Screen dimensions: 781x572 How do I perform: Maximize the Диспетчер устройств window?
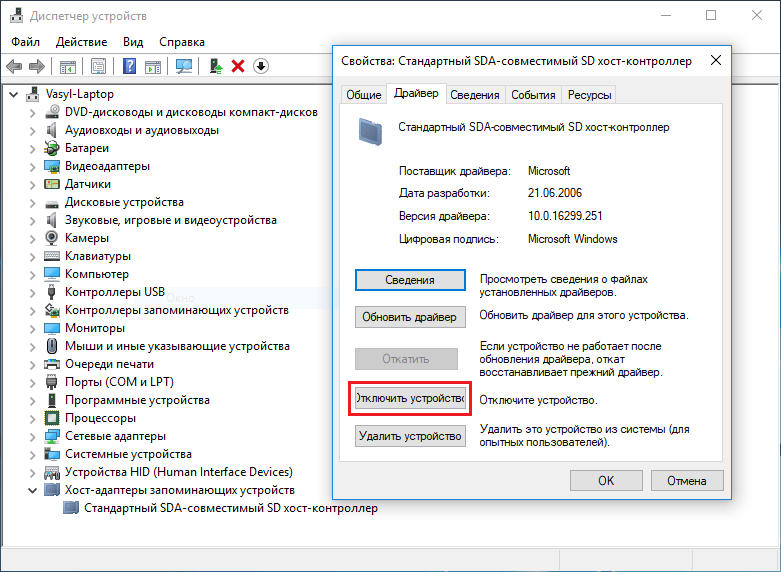(x=711, y=15)
